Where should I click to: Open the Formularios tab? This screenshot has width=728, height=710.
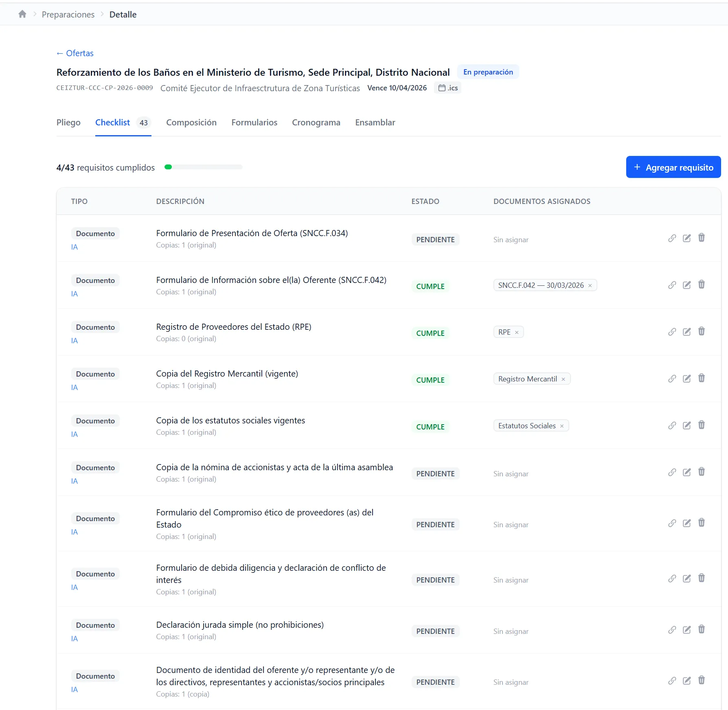(254, 123)
